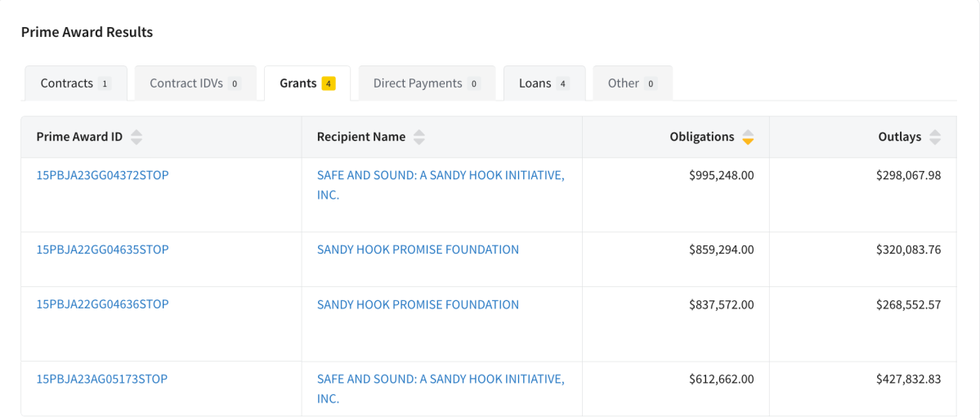Viewport: 980px width, 418px height.
Task: Click award ID 15PBJA22GG04636STOP
Action: click(102, 304)
